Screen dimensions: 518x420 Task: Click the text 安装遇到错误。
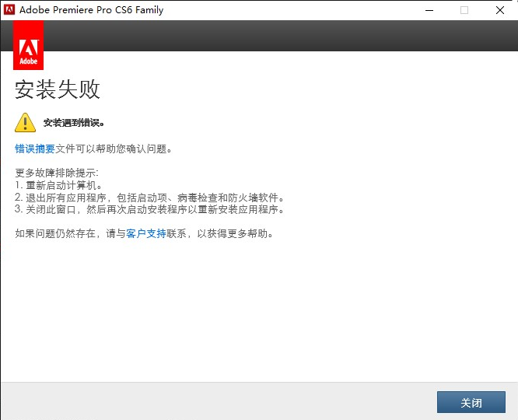tap(74, 123)
